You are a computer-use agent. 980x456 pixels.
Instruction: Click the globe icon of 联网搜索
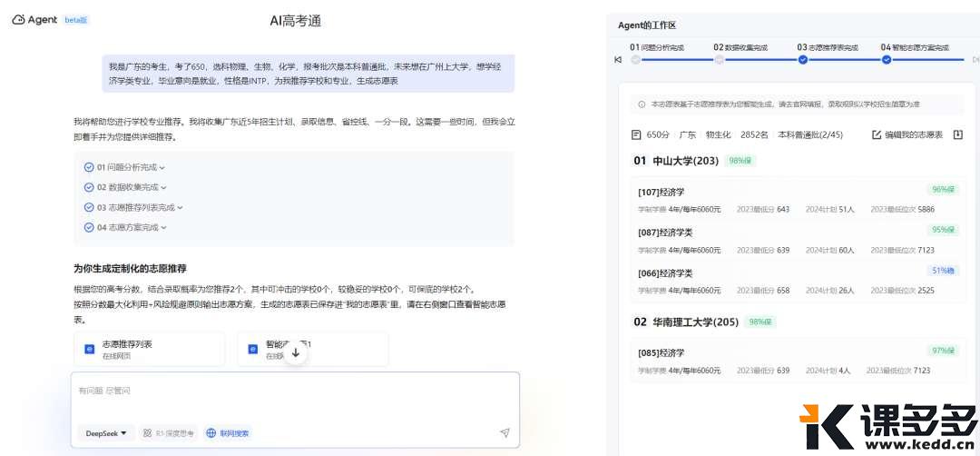pos(211,433)
